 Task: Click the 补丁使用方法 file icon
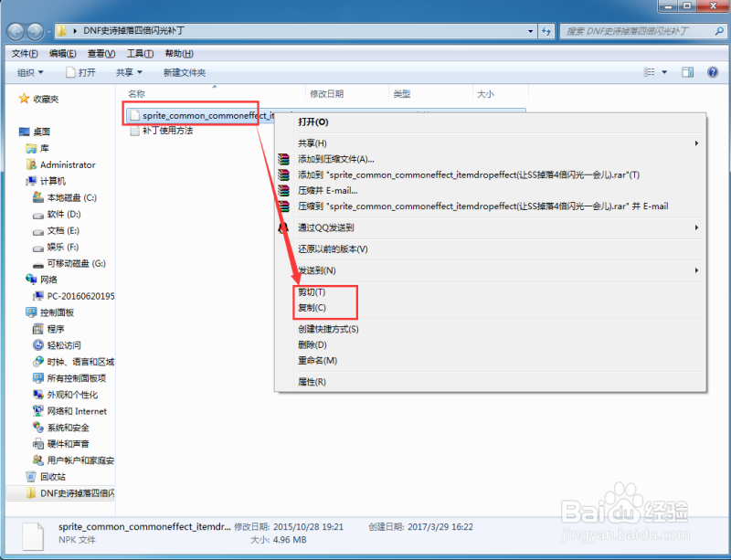click(134, 131)
